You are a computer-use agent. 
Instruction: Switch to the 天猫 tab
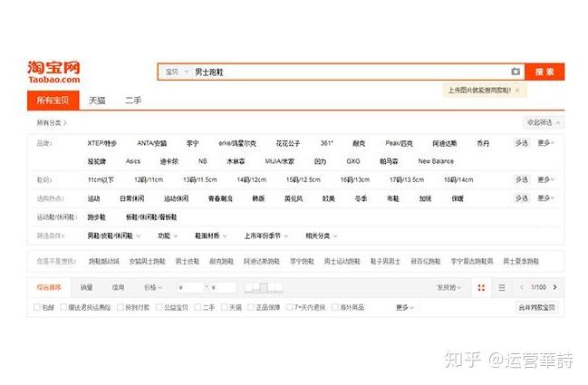[97, 101]
